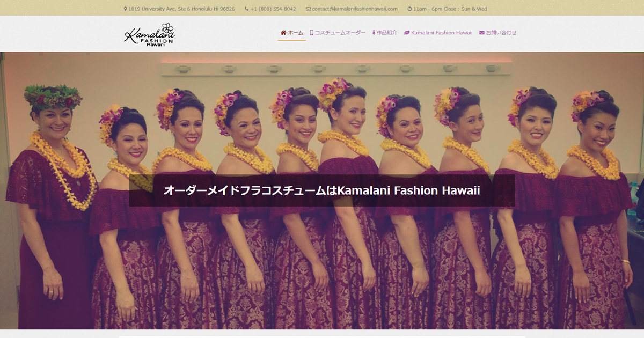Select Kamalani Fashion Hawaii in navigation menu
Image resolution: width=644 pixels, height=338 pixels.
(x=442, y=33)
